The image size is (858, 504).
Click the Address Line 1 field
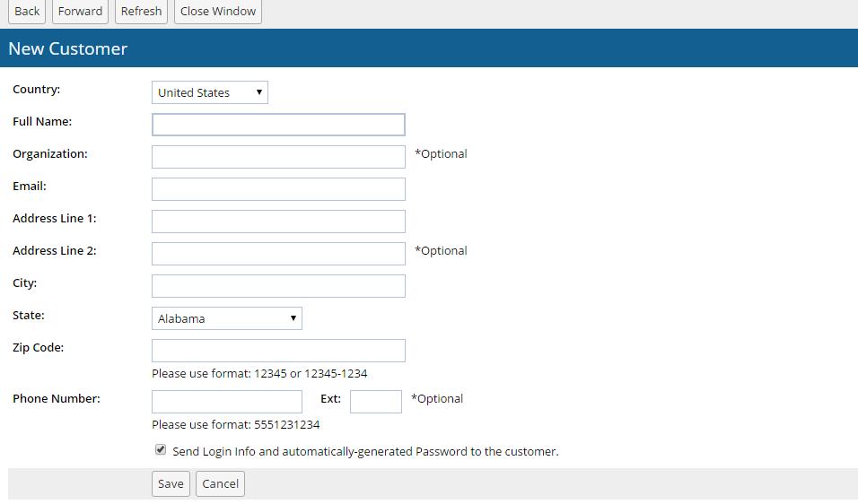pyautogui.click(x=278, y=222)
